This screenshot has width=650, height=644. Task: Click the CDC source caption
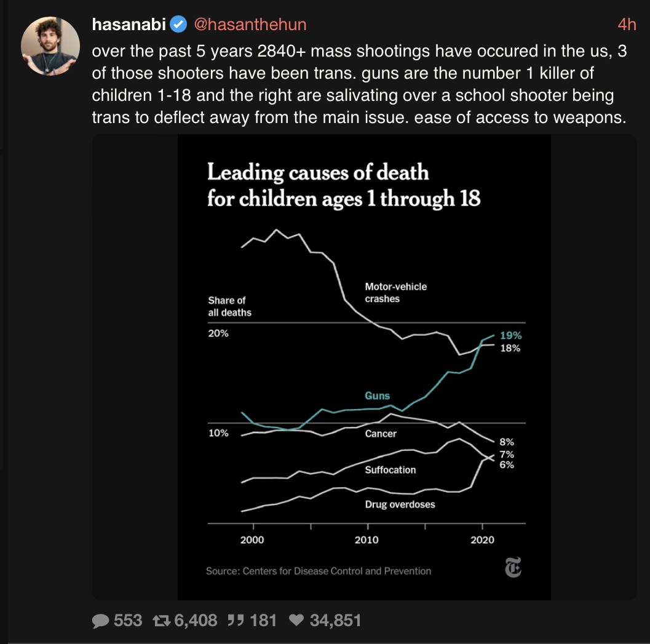pyautogui.click(x=319, y=571)
